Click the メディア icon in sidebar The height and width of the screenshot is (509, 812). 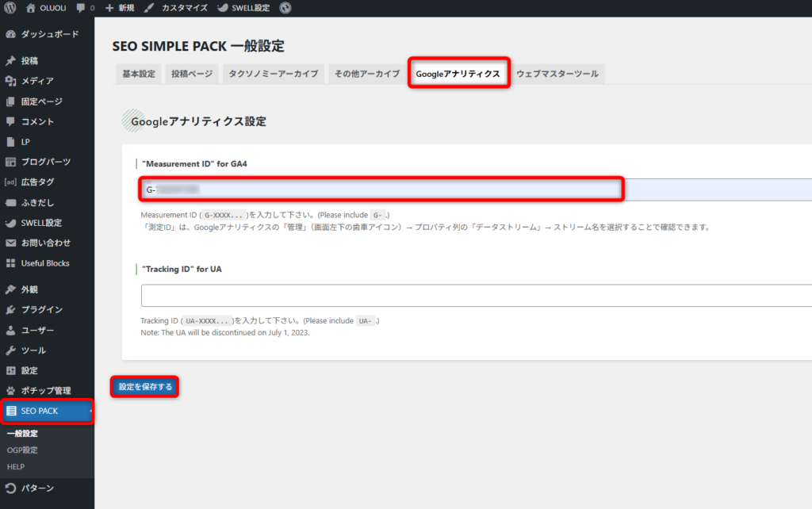10,81
